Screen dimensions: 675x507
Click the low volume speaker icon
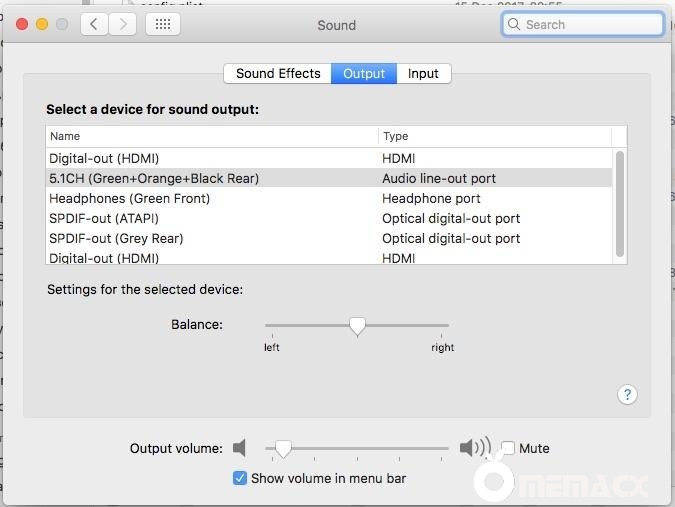click(x=240, y=448)
